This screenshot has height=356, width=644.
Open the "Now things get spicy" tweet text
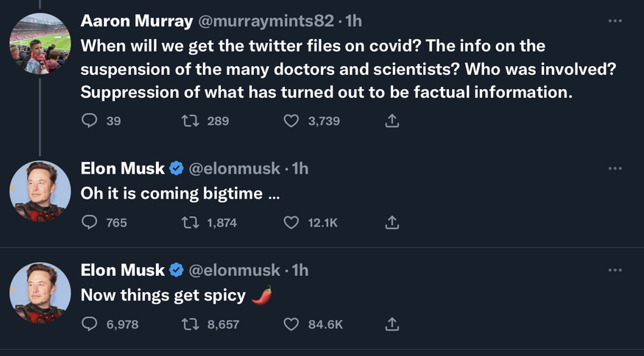tap(163, 296)
